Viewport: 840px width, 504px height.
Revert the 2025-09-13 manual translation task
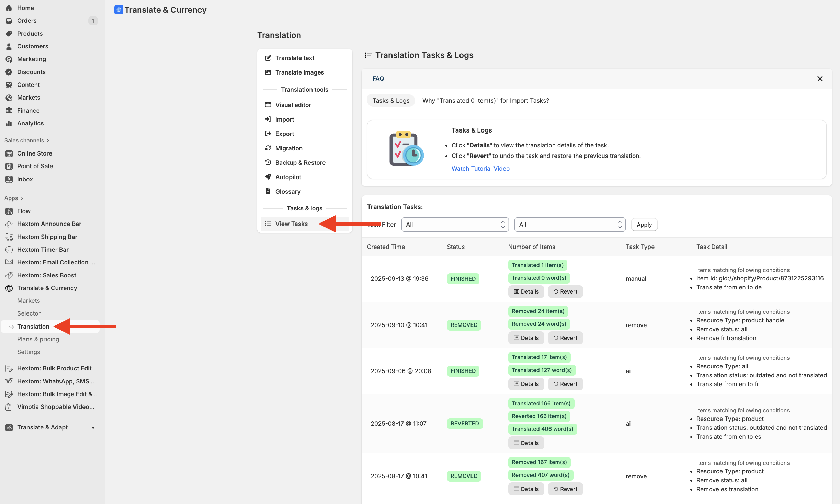pyautogui.click(x=565, y=291)
